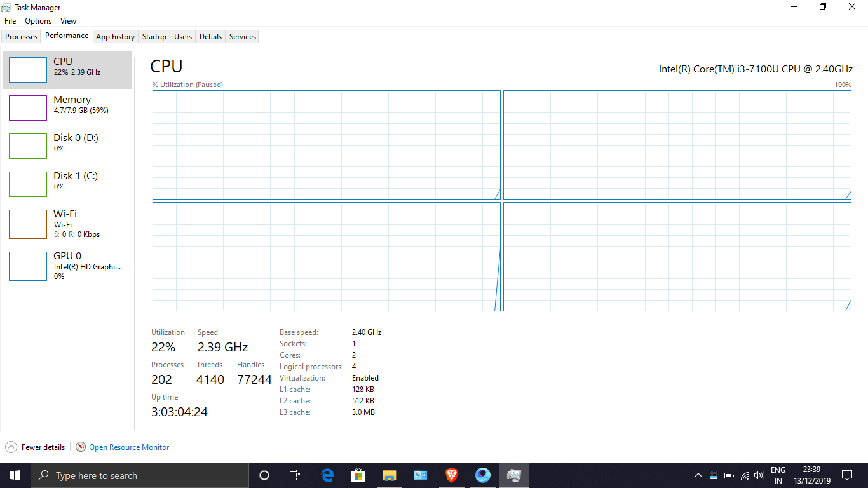Image resolution: width=868 pixels, height=488 pixels.
Task: Open Resource Monitor link
Action: (129, 447)
